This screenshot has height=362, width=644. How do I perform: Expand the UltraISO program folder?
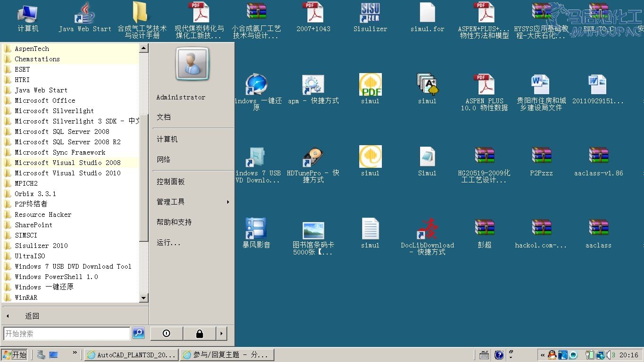tap(71, 256)
